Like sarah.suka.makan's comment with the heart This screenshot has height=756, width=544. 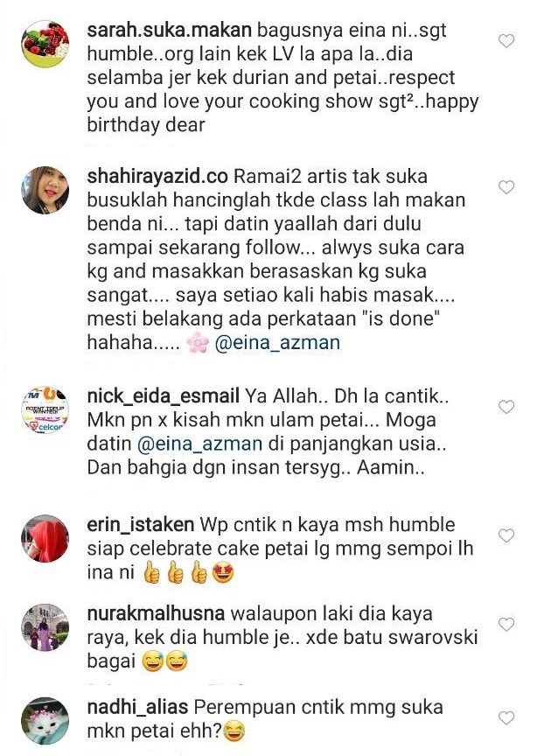point(506,41)
